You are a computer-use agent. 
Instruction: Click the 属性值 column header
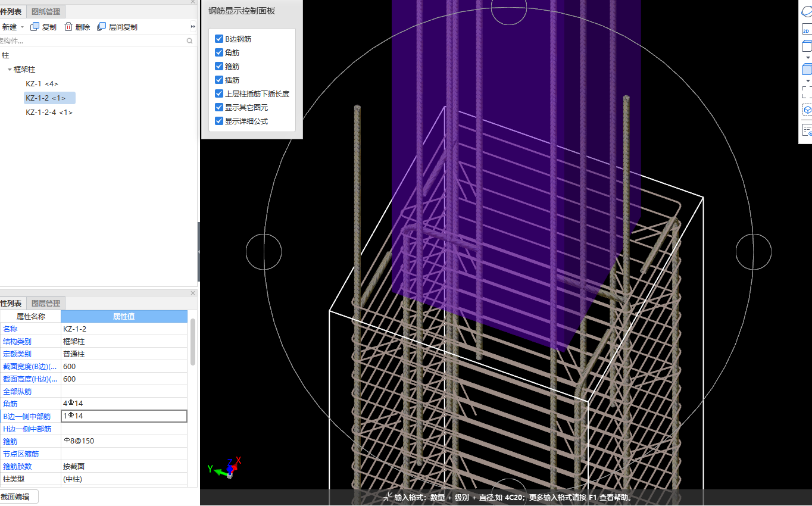tap(124, 316)
